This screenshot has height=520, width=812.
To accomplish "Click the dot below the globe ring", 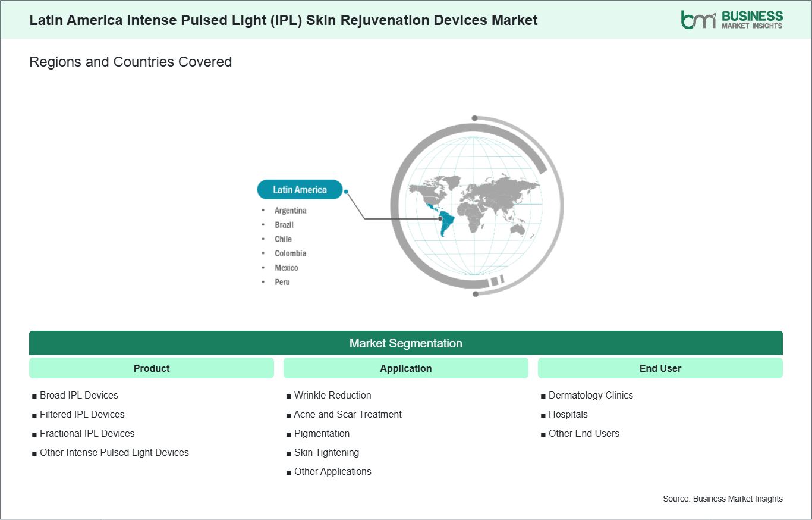I will 475,294.
